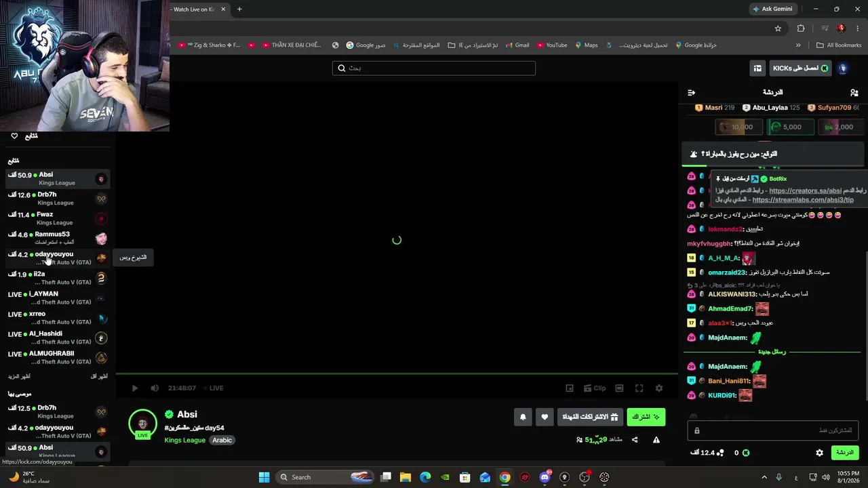Open the user profile avatar menu
The height and width of the screenshot is (488, 868).
[843, 68]
